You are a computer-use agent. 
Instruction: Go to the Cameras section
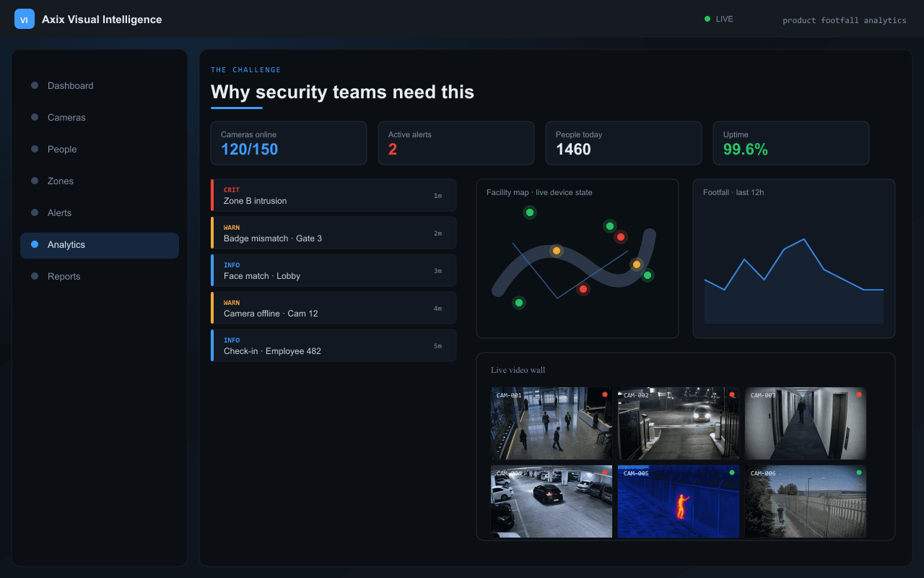(100, 117)
